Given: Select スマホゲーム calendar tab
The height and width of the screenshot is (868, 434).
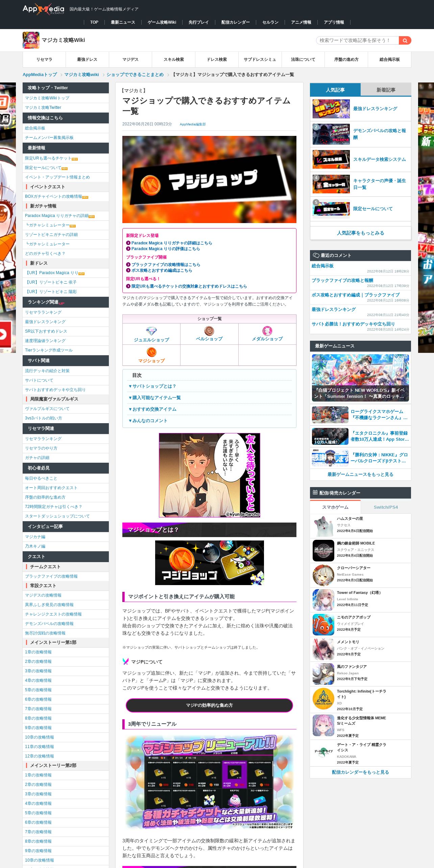Looking at the screenshot, I should [335, 507].
